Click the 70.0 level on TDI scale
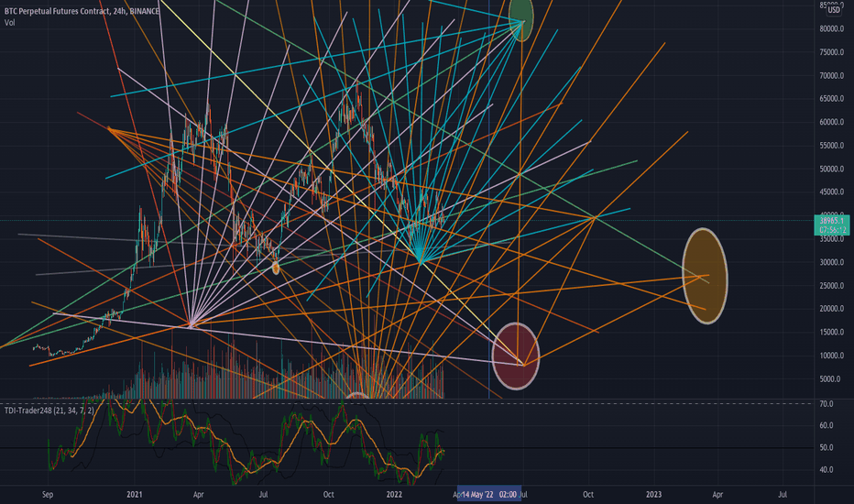Screen dimensions: 854x504 point(827,404)
